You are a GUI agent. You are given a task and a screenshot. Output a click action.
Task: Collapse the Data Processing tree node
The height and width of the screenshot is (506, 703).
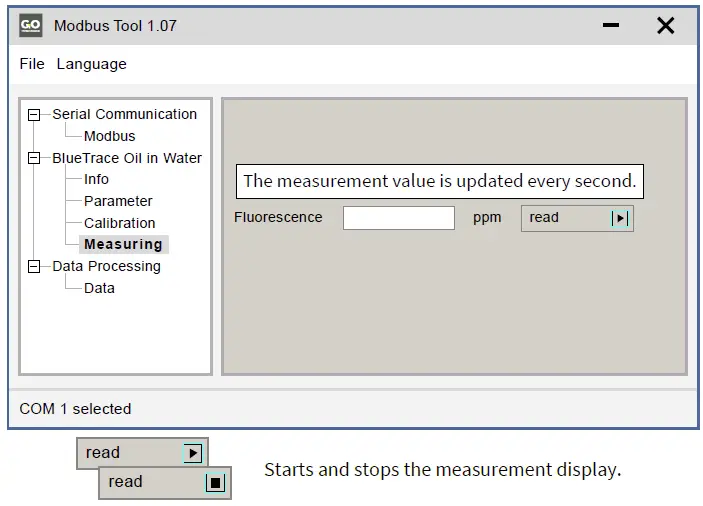point(34,267)
